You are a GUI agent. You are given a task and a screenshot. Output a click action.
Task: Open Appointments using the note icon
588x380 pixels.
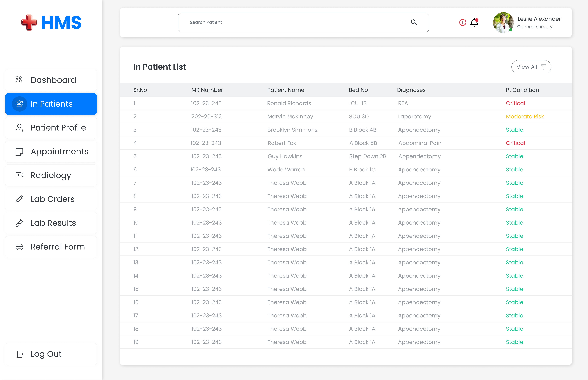coord(19,152)
